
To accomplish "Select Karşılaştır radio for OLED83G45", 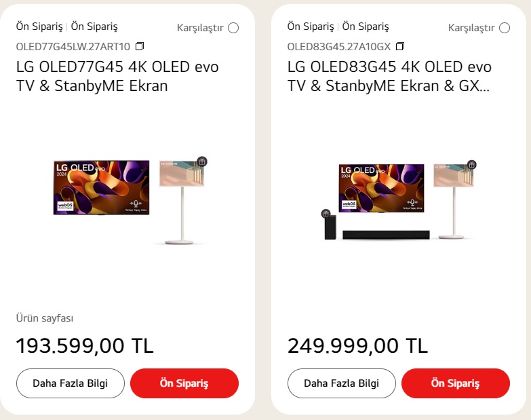I will tap(505, 28).
